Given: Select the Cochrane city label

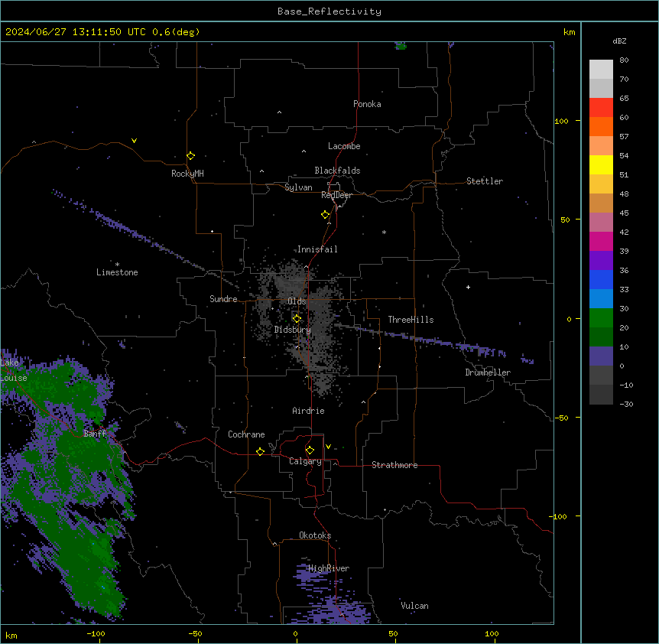Looking at the screenshot, I should point(246,434).
